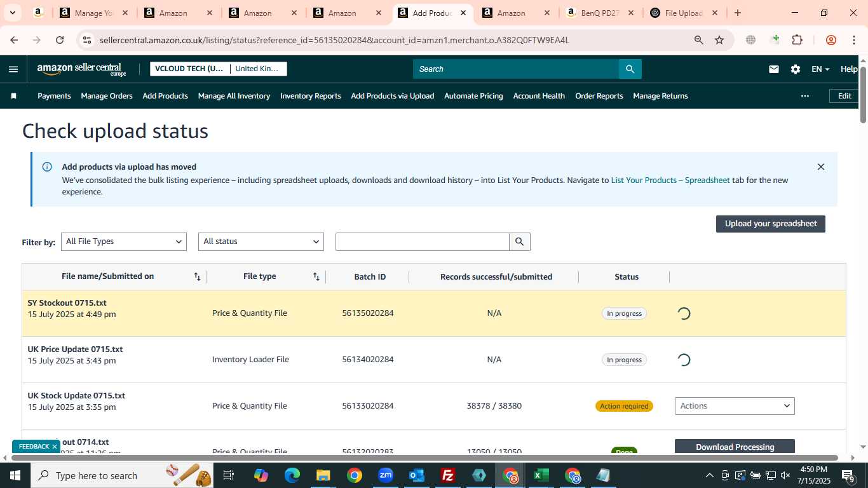Switch to the Manage Your browser tab
Viewport: 868px width, 488px height.
coord(93,13)
